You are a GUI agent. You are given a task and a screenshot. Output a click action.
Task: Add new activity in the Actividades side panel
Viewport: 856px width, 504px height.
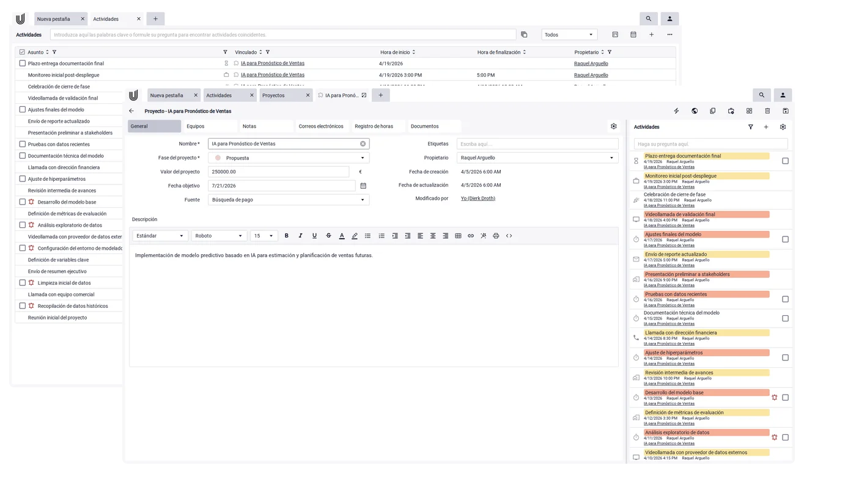766,127
